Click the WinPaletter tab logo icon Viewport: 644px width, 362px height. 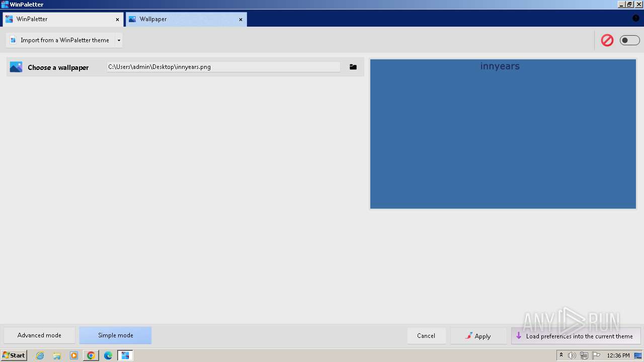(x=9, y=19)
